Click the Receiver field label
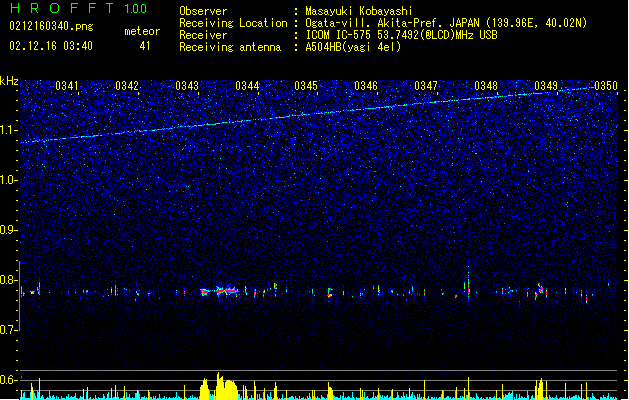The image size is (629, 400). tap(203, 35)
